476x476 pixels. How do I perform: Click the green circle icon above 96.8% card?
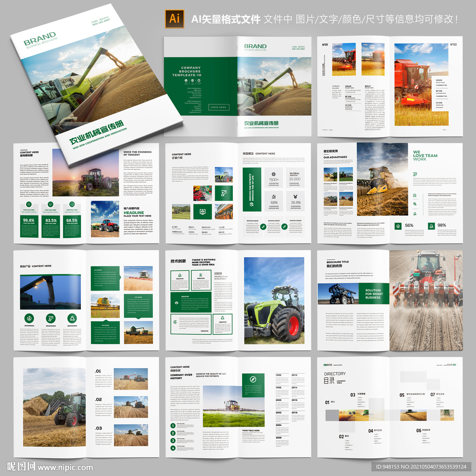click(29, 205)
